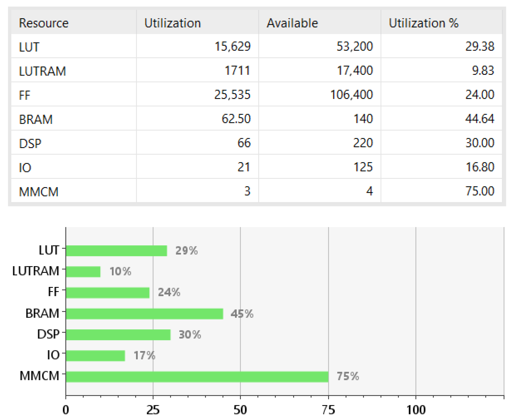The image size is (511, 420).
Task: Click the Available column header
Action: (292, 23)
